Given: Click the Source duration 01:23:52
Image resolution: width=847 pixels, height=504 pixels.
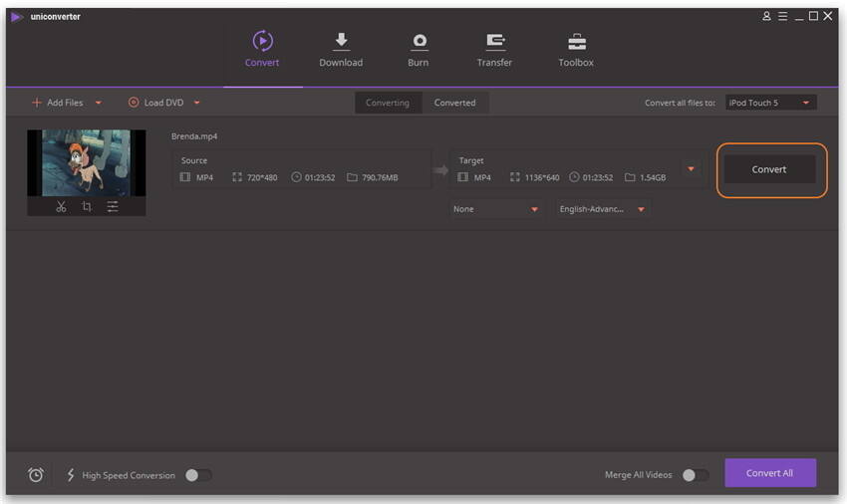Looking at the screenshot, I should pos(320,177).
